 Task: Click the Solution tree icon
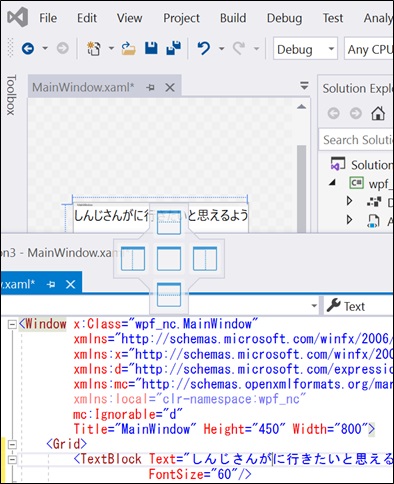(338, 164)
